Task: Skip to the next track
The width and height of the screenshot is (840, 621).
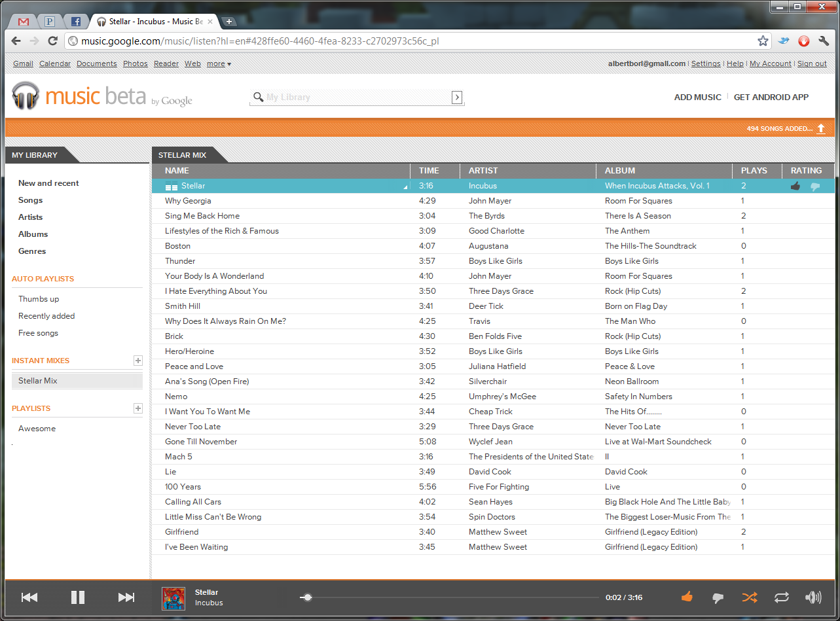Action: [x=126, y=597]
